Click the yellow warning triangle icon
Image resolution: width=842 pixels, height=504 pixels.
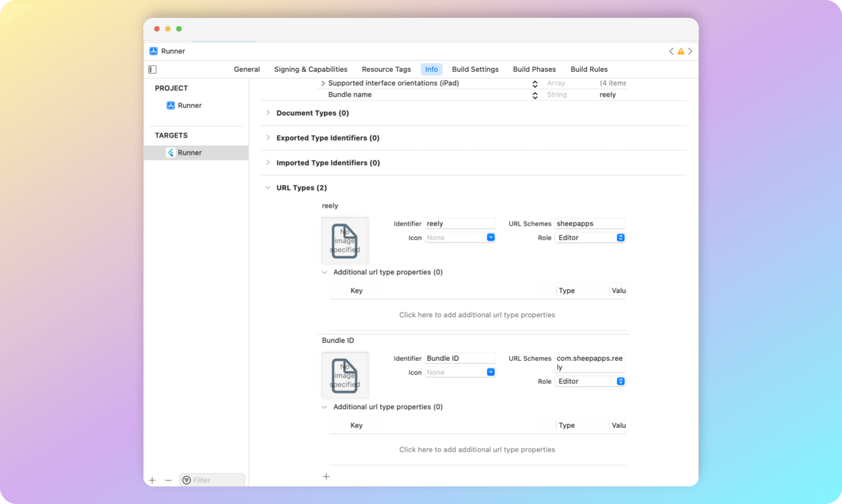coord(681,51)
